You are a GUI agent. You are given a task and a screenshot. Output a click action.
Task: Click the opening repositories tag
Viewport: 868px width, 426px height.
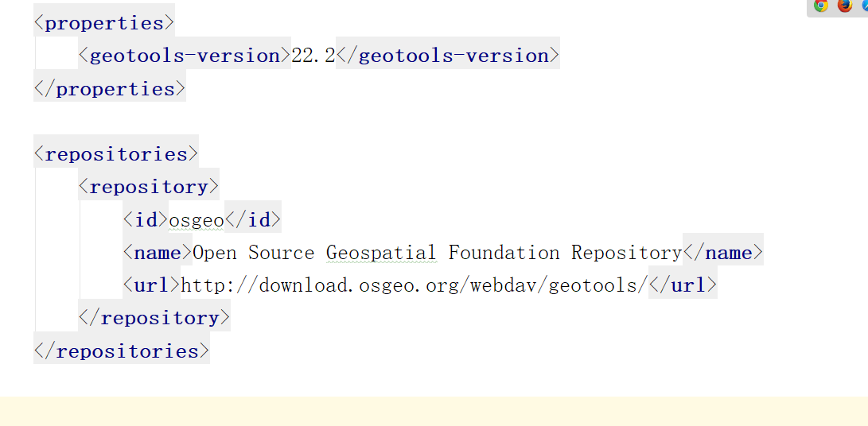tap(115, 154)
